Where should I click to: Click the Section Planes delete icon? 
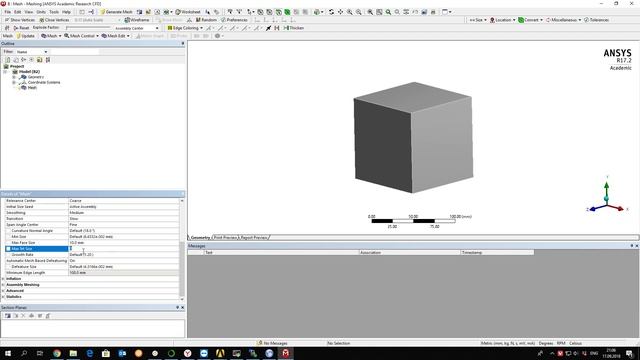23,316
